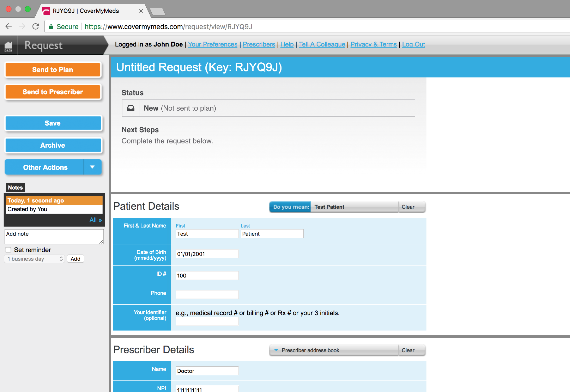Click the browser forward arrow

click(22, 27)
